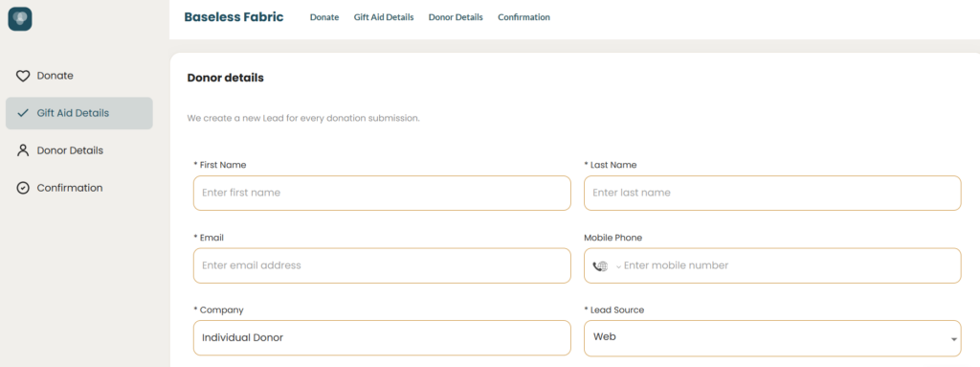Open Donor Details in the top navigation
Image resolution: width=980 pixels, height=367 pixels.
pos(456,17)
